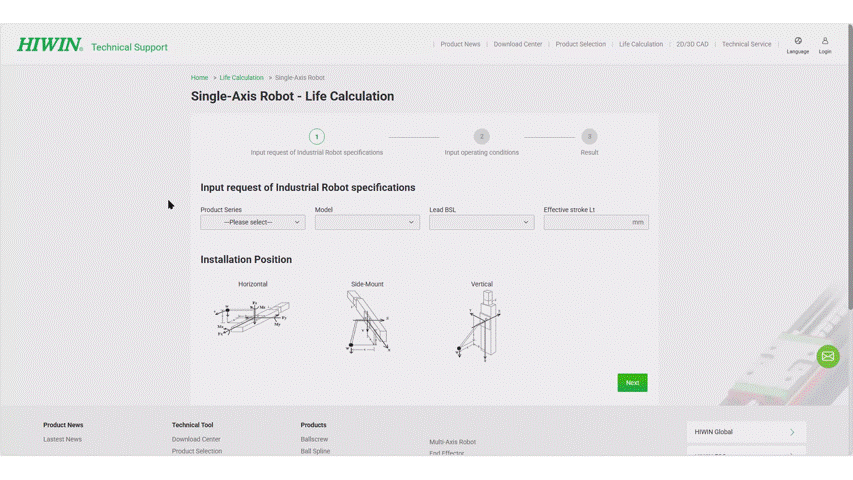The height and width of the screenshot is (480, 853).
Task: Open Life Calculation breadcrumb link
Action: coord(242,78)
